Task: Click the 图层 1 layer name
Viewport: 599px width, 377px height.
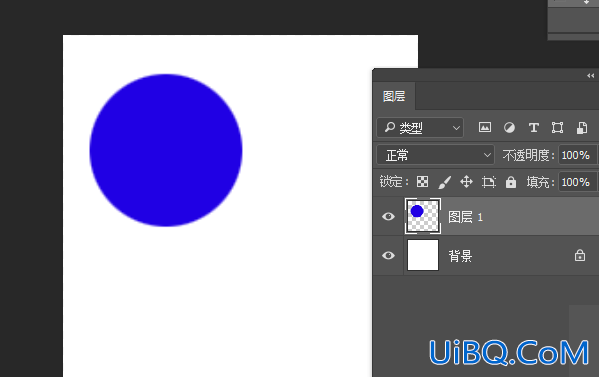Action: [x=466, y=217]
